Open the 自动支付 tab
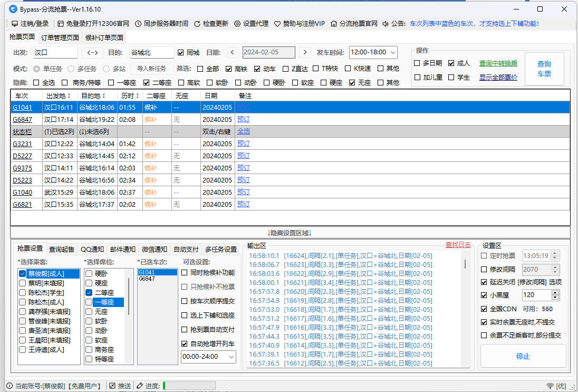The image size is (578, 392). (x=186, y=250)
